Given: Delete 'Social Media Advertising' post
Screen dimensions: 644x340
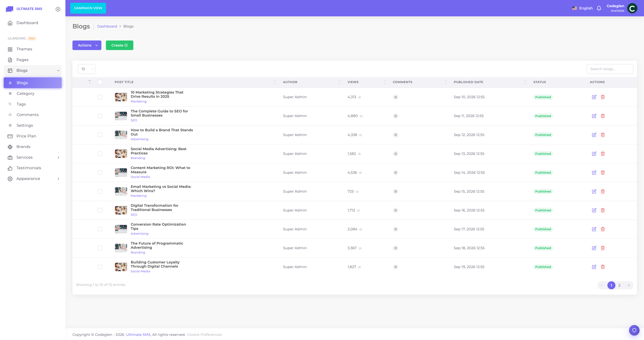Looking at the screenshot, I should (603, 154).
